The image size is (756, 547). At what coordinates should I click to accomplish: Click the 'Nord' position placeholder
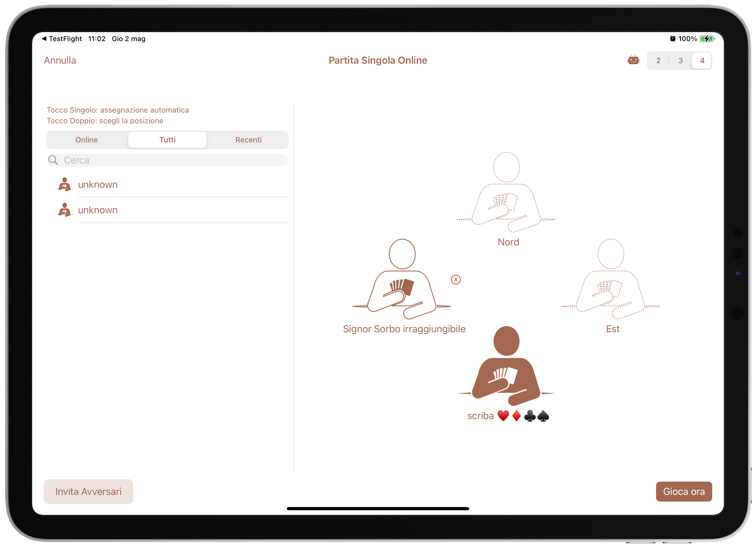pos(507,199)
